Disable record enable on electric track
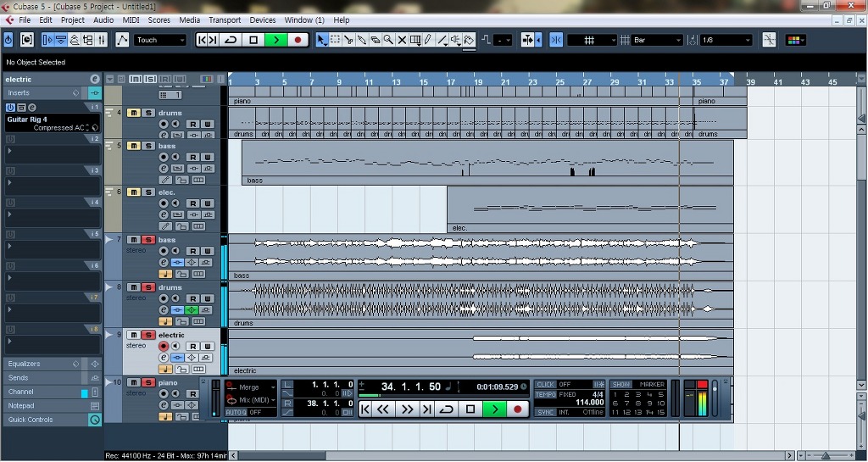 (164, 347)
